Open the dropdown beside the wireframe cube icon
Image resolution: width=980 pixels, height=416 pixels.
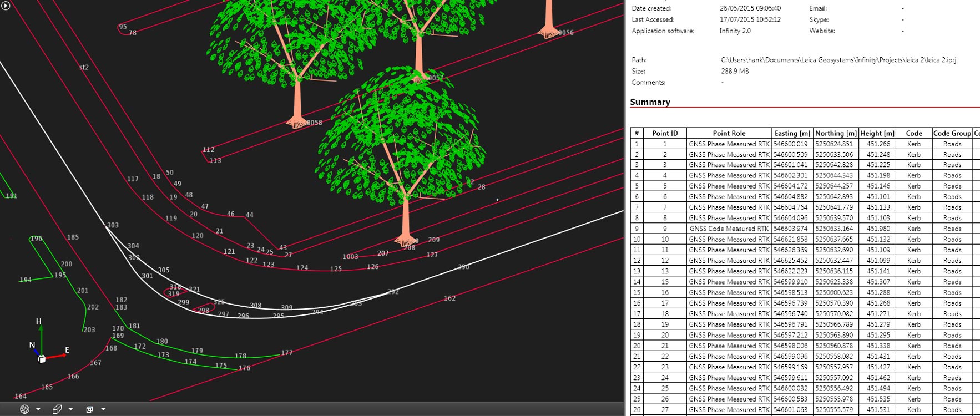point(103,409)
